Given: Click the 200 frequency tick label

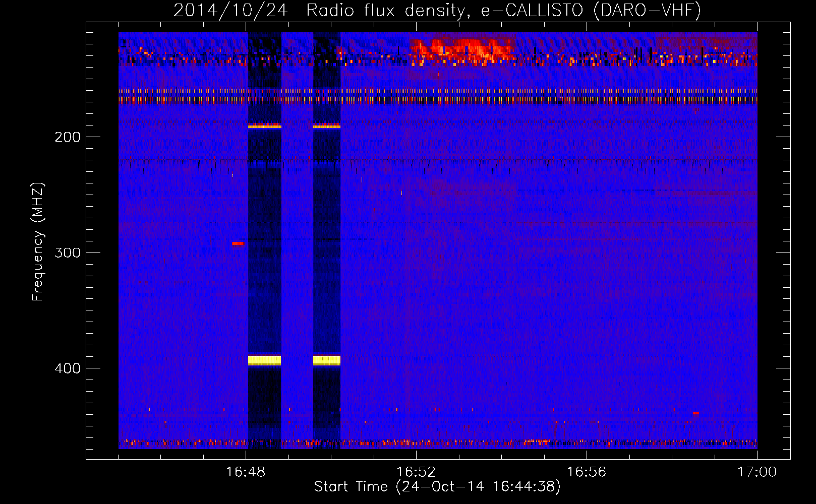Looking at the screenshot, I should (68, 137).
